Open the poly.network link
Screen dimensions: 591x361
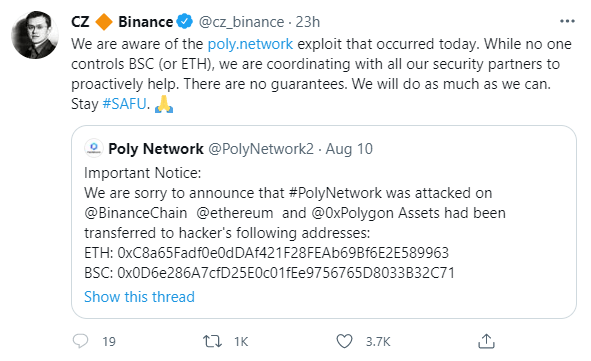tap(250, 44)
